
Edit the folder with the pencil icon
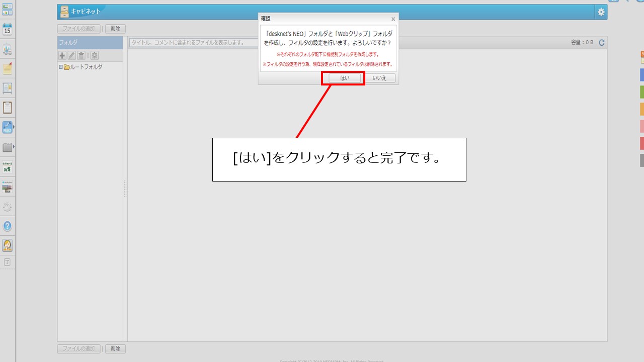71,55
